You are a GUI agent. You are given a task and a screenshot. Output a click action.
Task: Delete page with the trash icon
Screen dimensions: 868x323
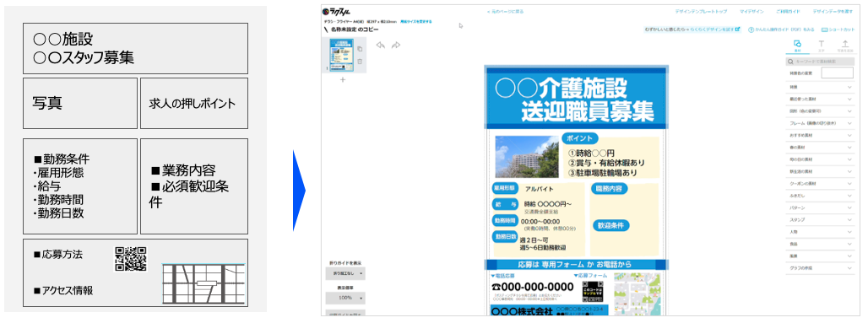click(359, 61)
